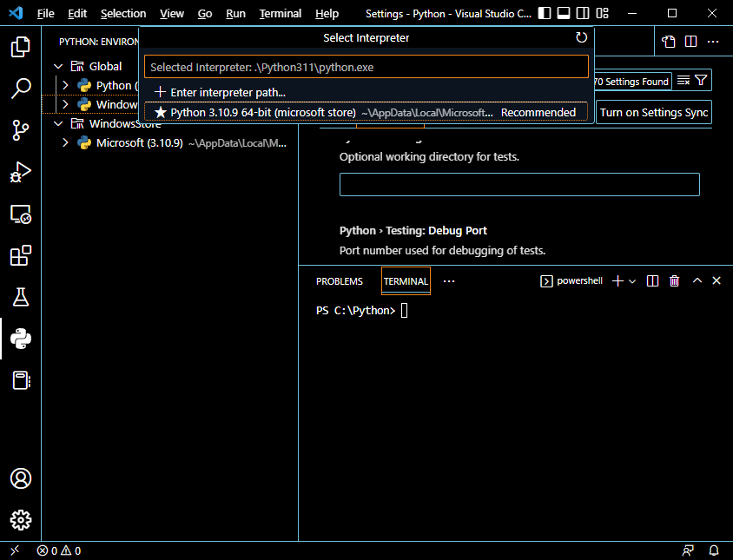Open the panel's additional views ellipsis
The height and width of the screenshot is (560, 733).
click(449, 281)
